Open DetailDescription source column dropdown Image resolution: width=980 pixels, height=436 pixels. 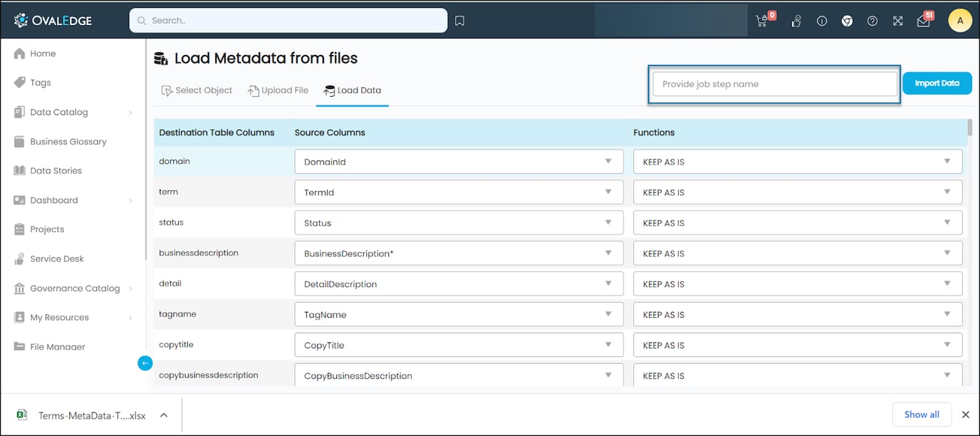459,284
